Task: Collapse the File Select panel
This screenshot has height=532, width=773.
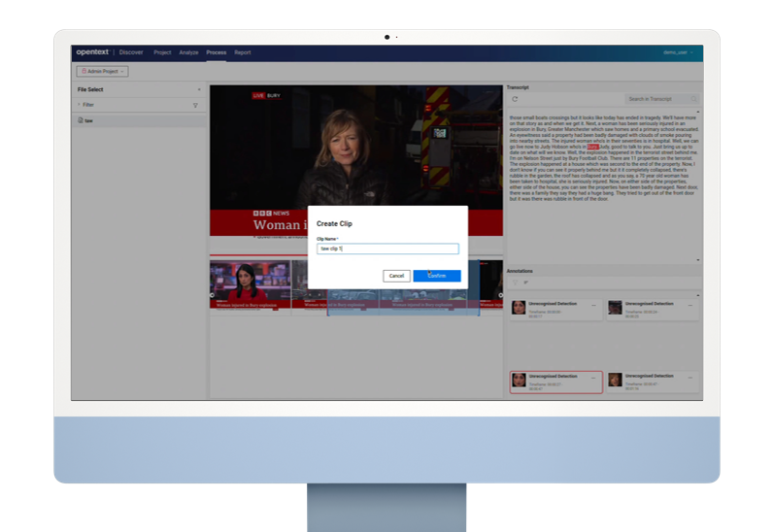Action: tap(199, 89)
